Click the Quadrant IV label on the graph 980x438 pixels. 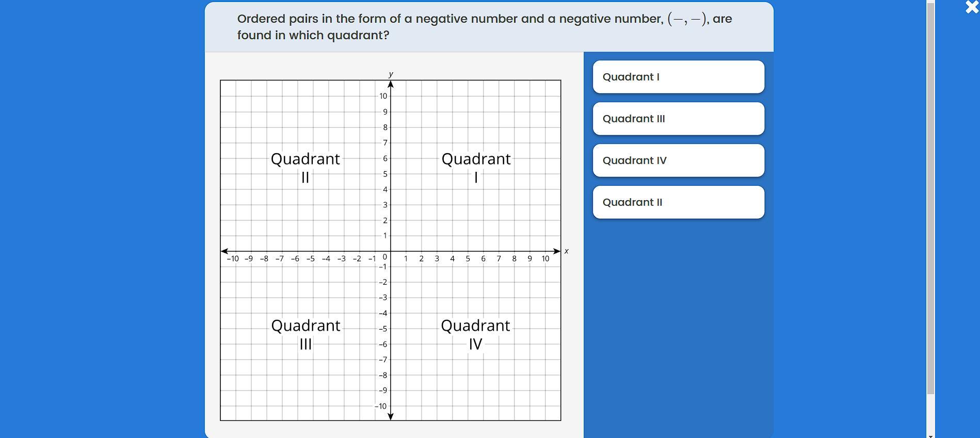pos(475,334)
